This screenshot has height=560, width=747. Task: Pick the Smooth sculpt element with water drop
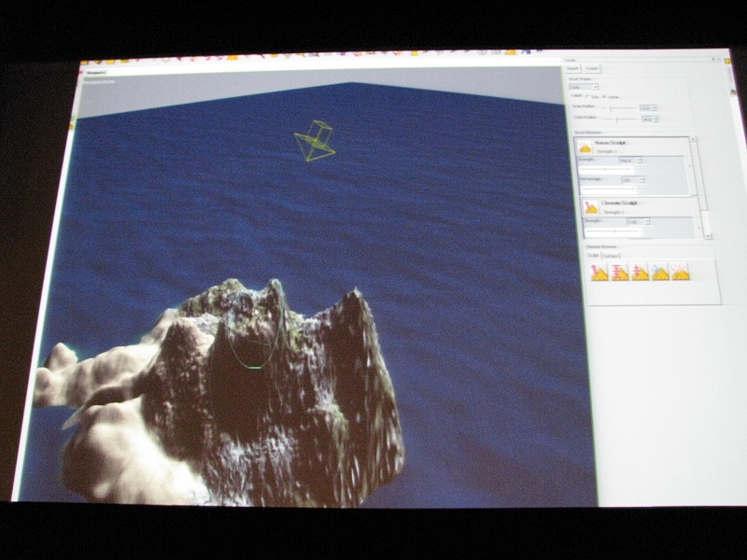coord(660,272)
